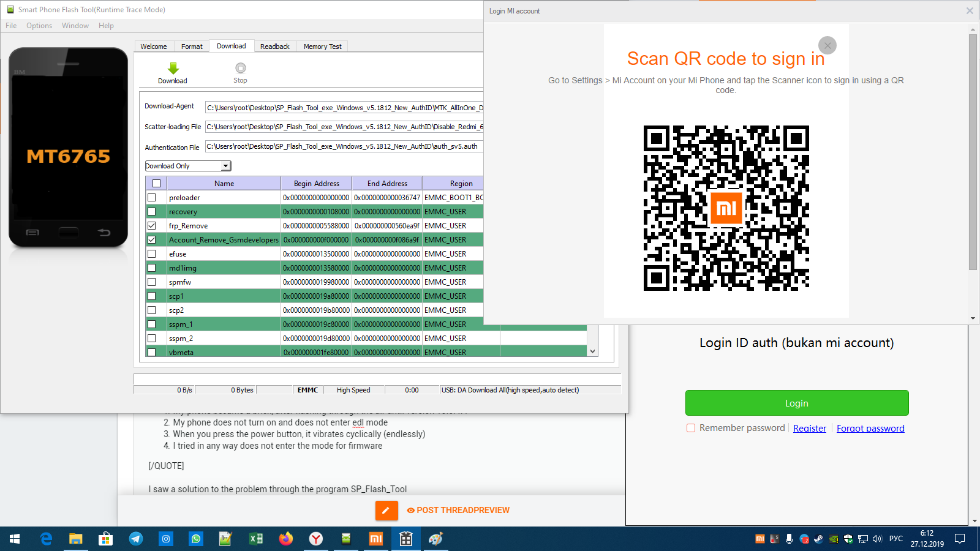Open Paint from taskbar
The width and height of the screenshot is (980, 551).
tap(435, 539)
